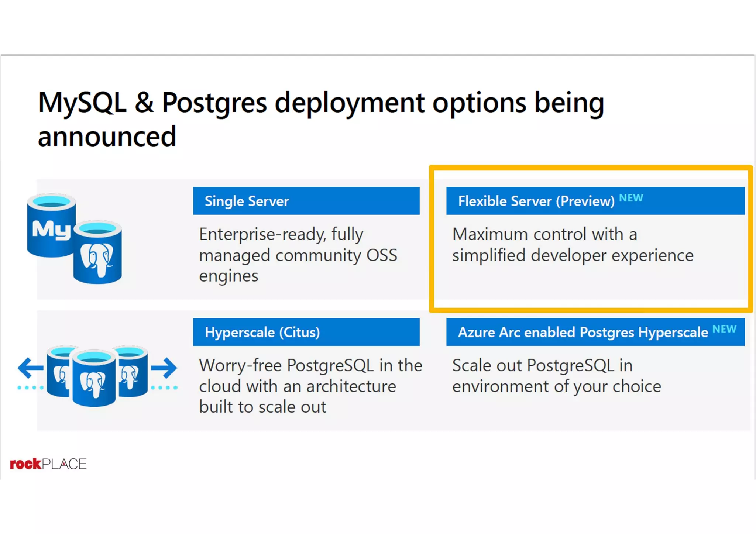
Task: Click the lone PostgreSQL elephant cylinder beside MySQL
Action: [98, 252]
